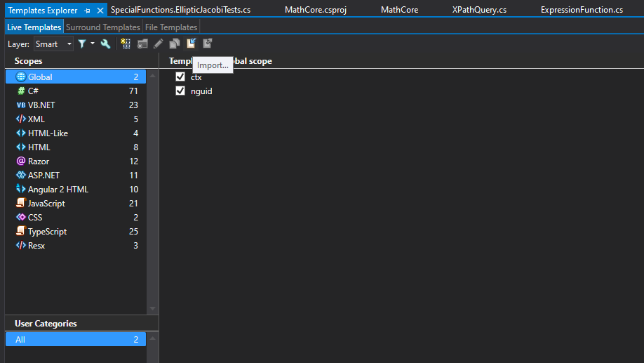Select the XML scope
Screen dimensions: 644x363
click(x=76, y=119)
